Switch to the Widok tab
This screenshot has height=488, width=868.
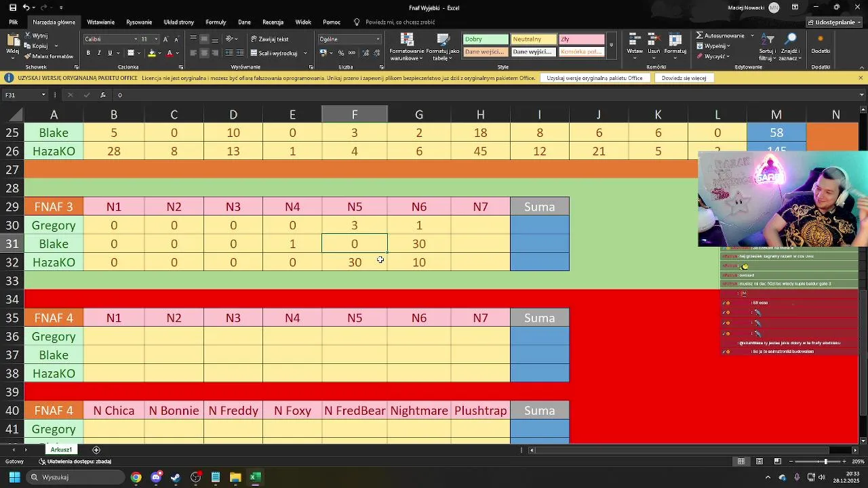coord(303,22)
